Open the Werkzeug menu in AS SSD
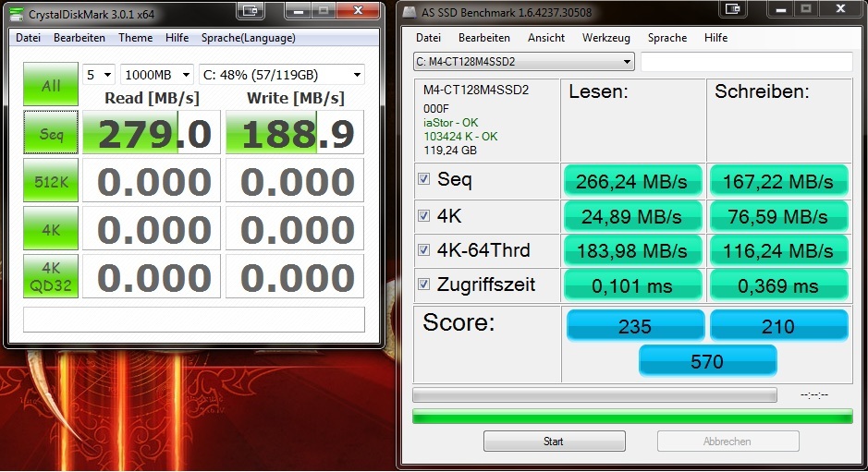This screenshot has height=472, width=868. coord(606,38)
